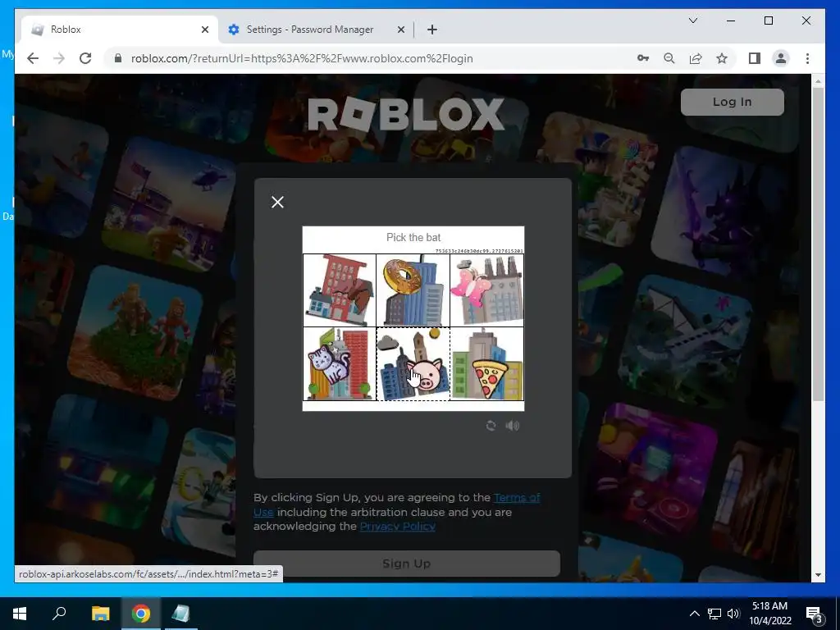
Task: Click the page vertical scrollbar thumb
Action: (818, 244)
